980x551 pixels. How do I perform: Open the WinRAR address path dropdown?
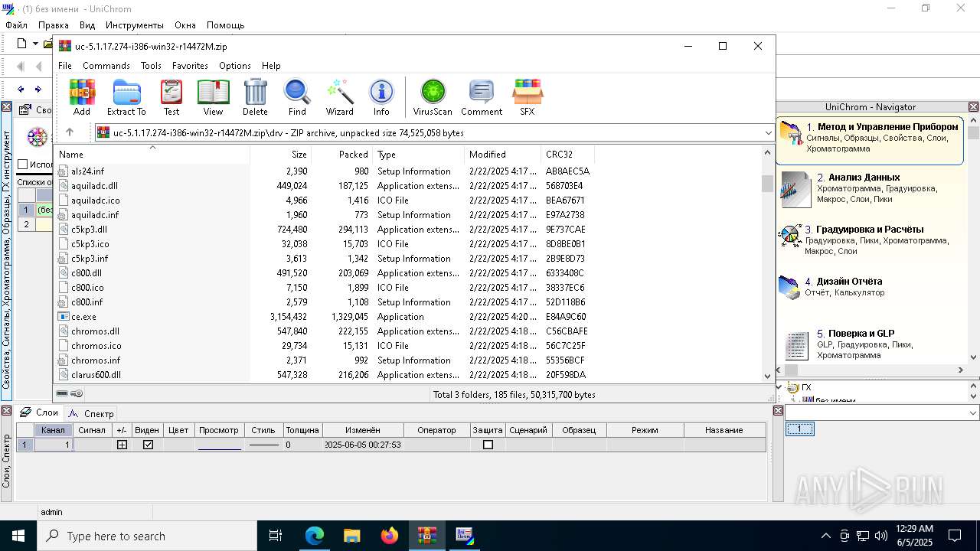pyautogui.click(x=768, y=132)
